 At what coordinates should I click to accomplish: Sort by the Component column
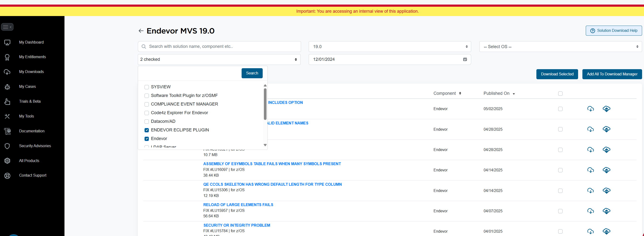point(447,93)
